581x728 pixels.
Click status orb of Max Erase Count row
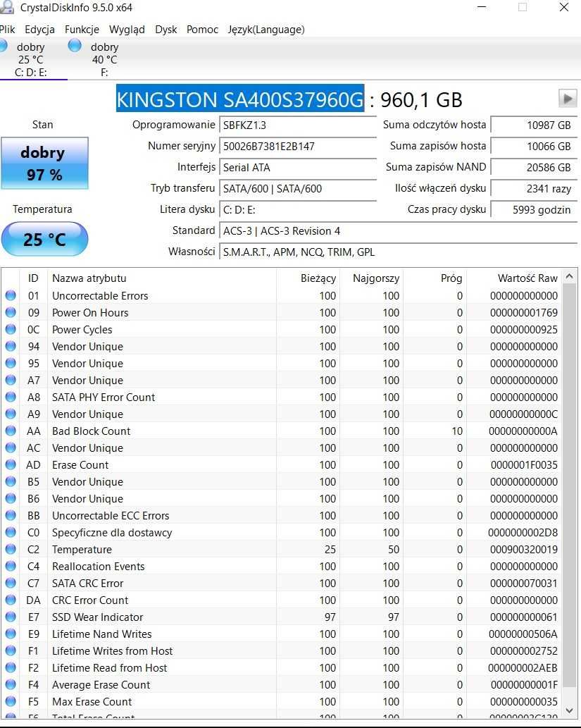11,701
